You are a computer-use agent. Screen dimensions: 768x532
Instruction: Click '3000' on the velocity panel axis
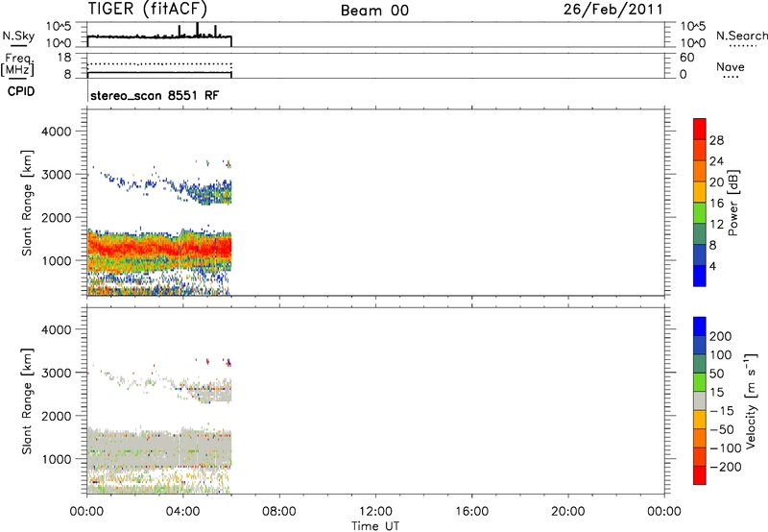pyautogui.click(x=56, y=373)
